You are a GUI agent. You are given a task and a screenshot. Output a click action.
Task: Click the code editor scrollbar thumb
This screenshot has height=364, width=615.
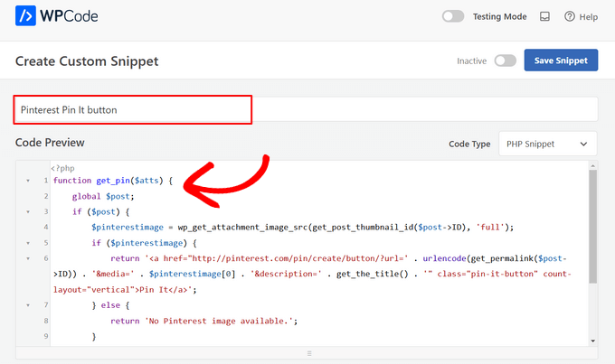[x=592, y=227]
